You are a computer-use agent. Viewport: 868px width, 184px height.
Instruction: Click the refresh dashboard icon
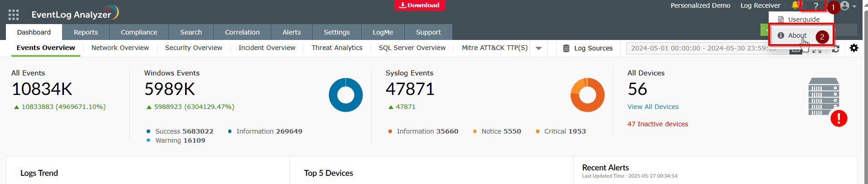click(836, 49)
